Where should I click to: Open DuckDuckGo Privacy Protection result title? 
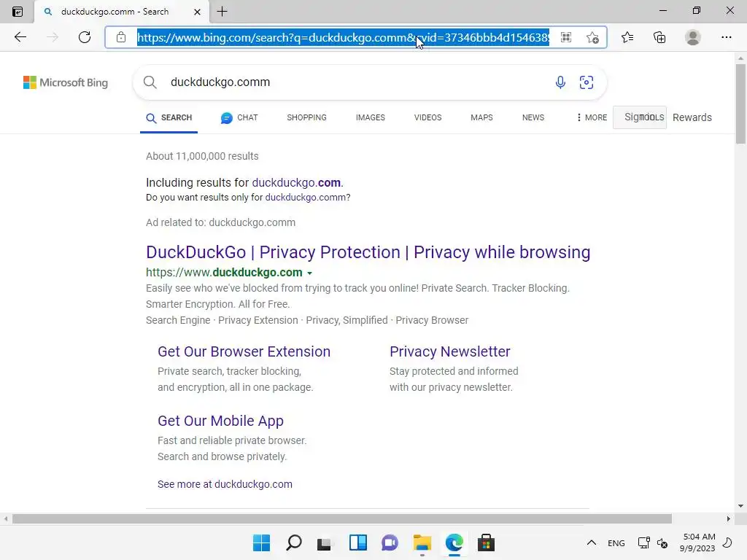pos(368,252)
